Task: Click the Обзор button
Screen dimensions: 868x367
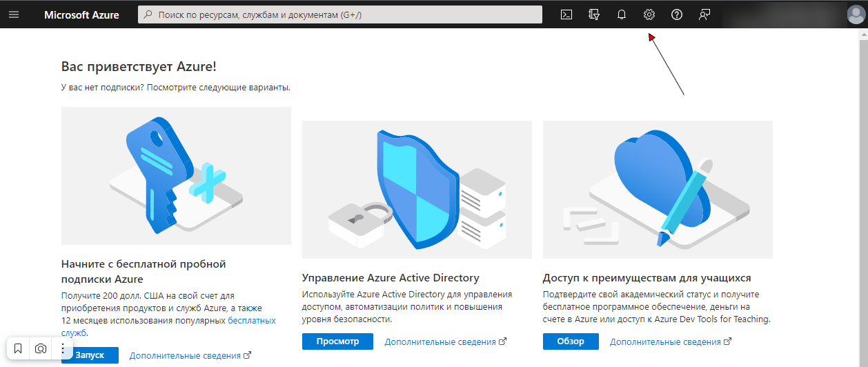Action: 571,341
